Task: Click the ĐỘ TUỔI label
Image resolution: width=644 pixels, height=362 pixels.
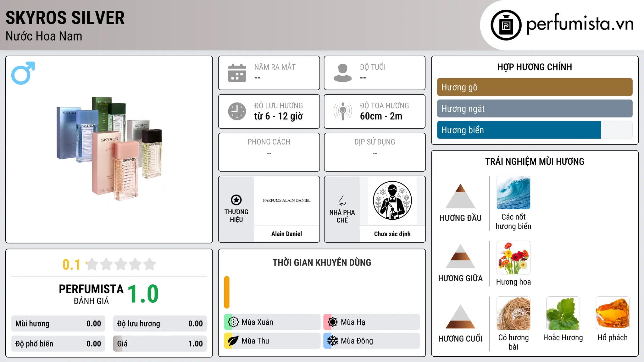Action: pos(373,67)
